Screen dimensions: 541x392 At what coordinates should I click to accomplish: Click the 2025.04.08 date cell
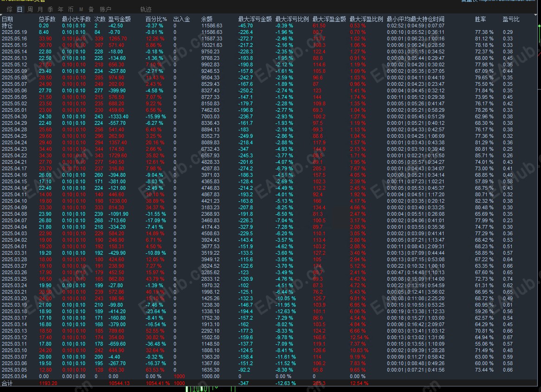click(x=14, y=214)
